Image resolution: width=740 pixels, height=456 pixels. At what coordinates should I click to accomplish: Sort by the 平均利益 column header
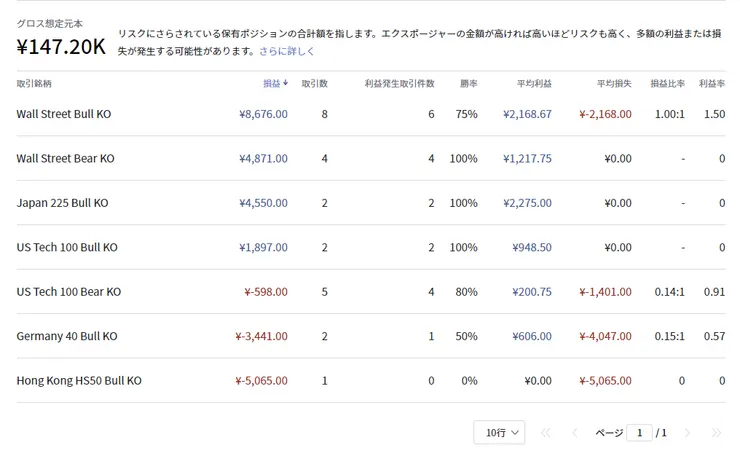pos(534,83)
